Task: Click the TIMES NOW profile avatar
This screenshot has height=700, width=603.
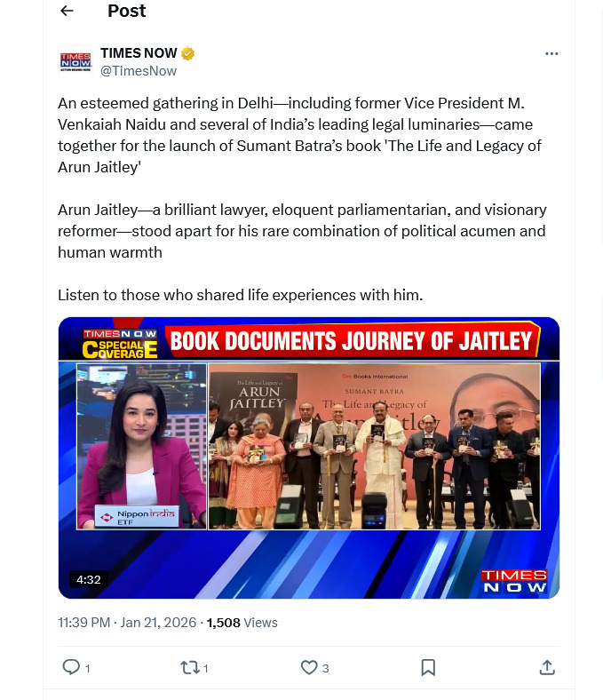Action: coord(75,61)
